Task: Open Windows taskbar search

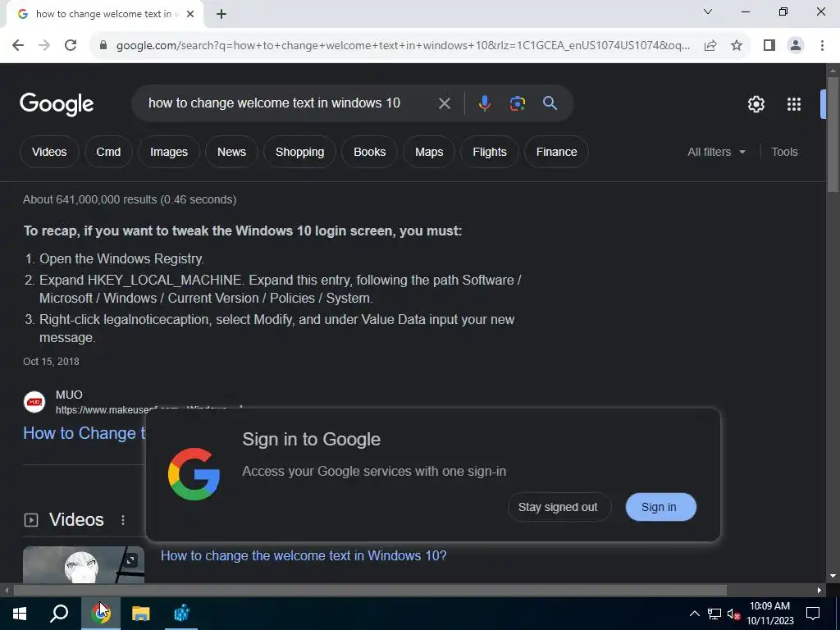Action: pyautogui.click(x=59, y=613)
